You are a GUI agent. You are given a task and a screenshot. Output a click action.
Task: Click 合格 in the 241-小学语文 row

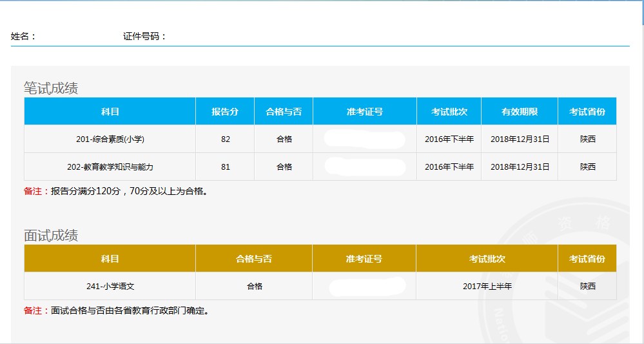coord(254,287)
